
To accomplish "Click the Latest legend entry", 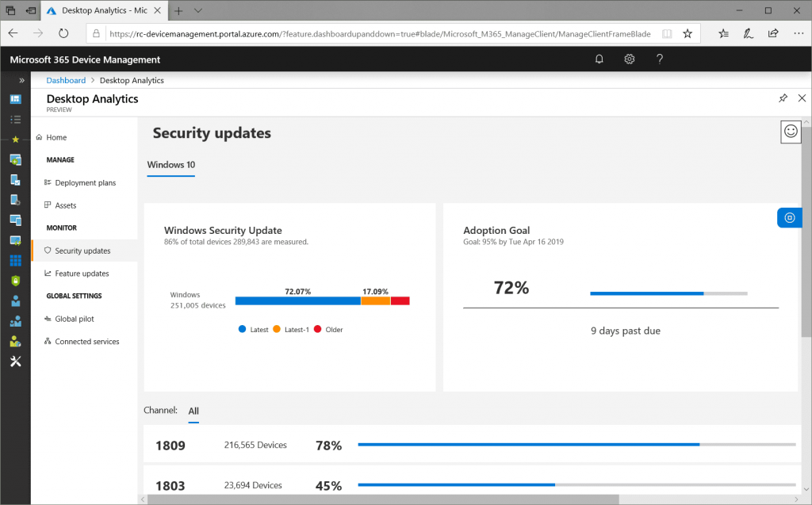I will [x=253, y=330].
